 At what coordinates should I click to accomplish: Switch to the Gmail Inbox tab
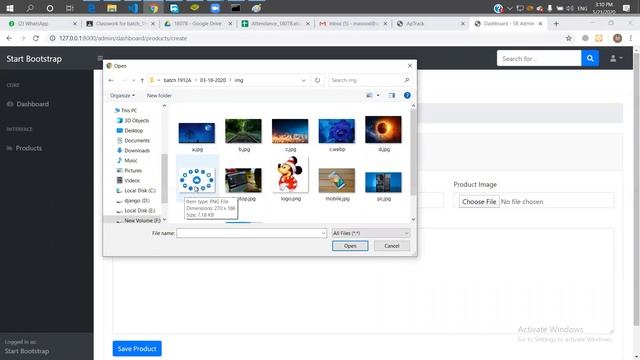coord(353,24)
